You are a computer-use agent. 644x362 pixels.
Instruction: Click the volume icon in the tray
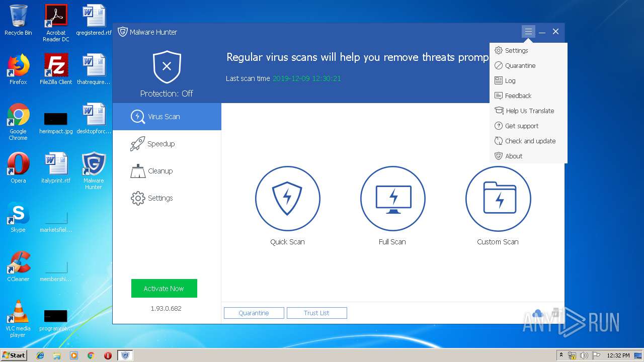tap(584, 355)
